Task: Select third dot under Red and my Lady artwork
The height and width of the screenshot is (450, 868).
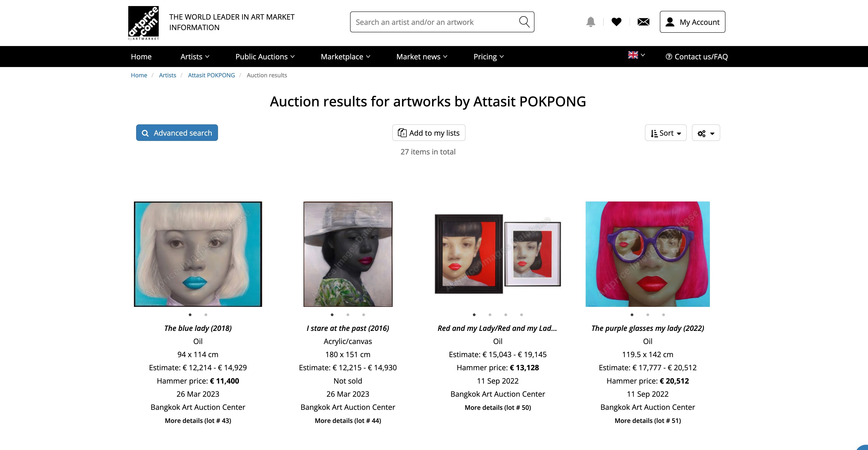Action: point(506,315)
